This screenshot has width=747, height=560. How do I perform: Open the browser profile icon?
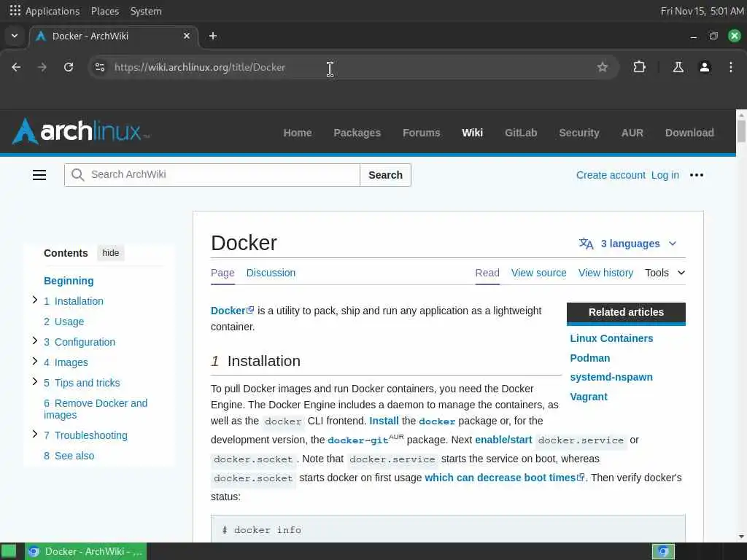[x=705, y=67]
